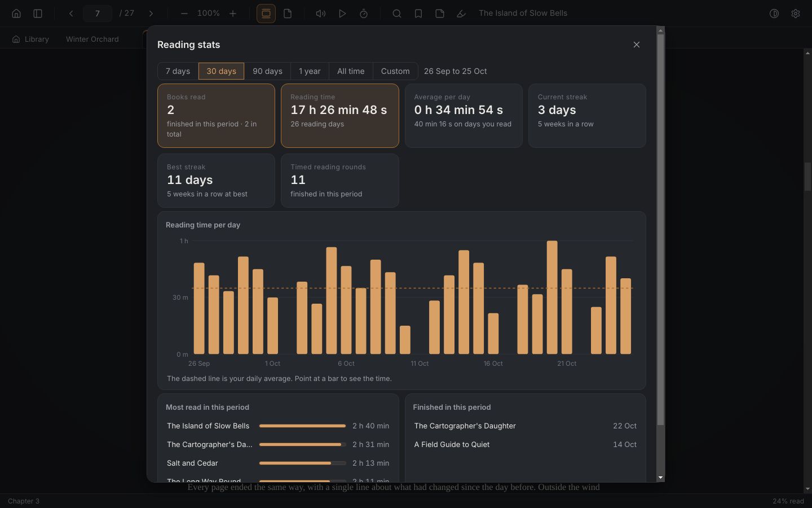
Task: Click the page number input field
Action: click(x=98, y=14)
